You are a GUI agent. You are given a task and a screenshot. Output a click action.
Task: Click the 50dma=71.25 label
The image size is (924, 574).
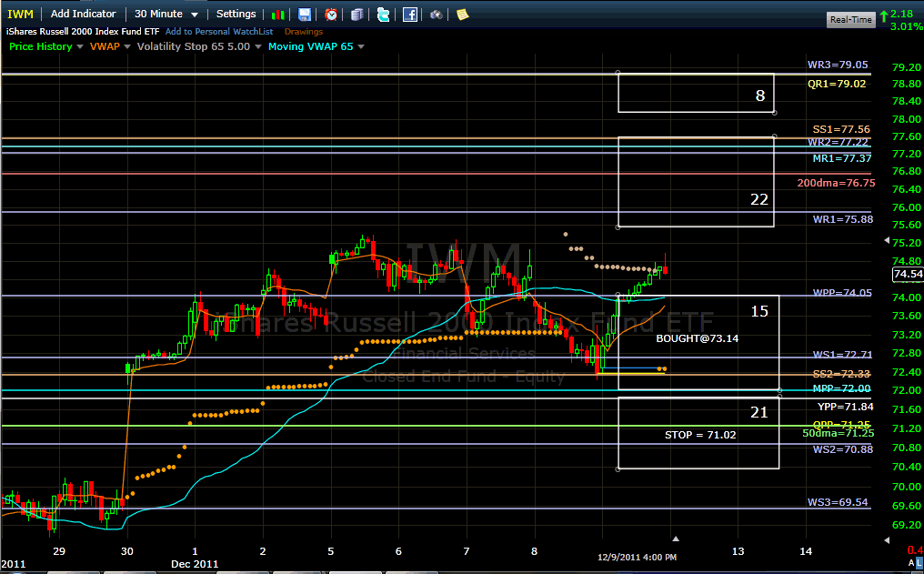838,433
